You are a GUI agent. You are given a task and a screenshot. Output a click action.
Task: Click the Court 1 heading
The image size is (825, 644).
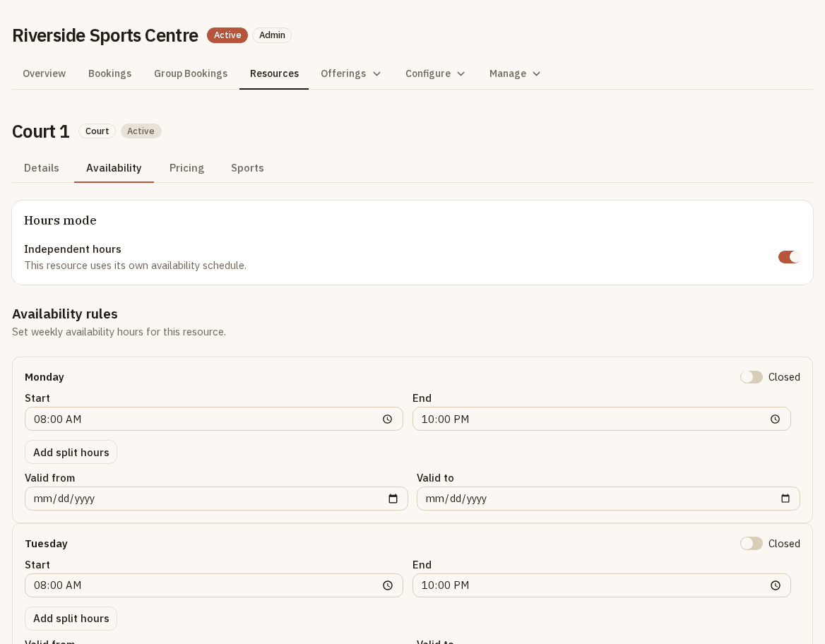(x=40, y=131)
